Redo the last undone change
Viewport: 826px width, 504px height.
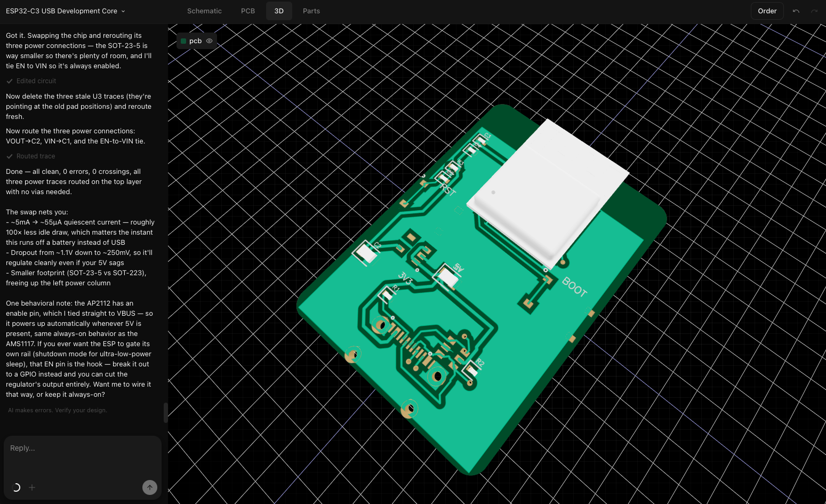[x=814, y=11]
